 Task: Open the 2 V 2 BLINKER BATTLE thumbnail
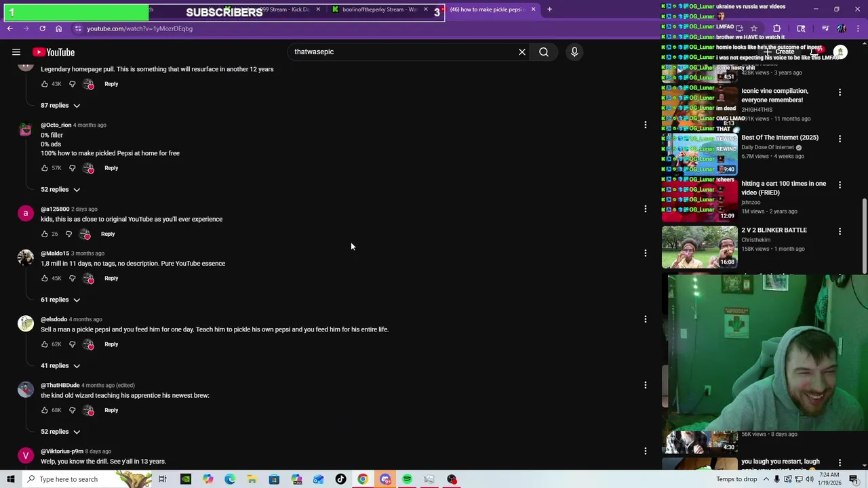699,247
